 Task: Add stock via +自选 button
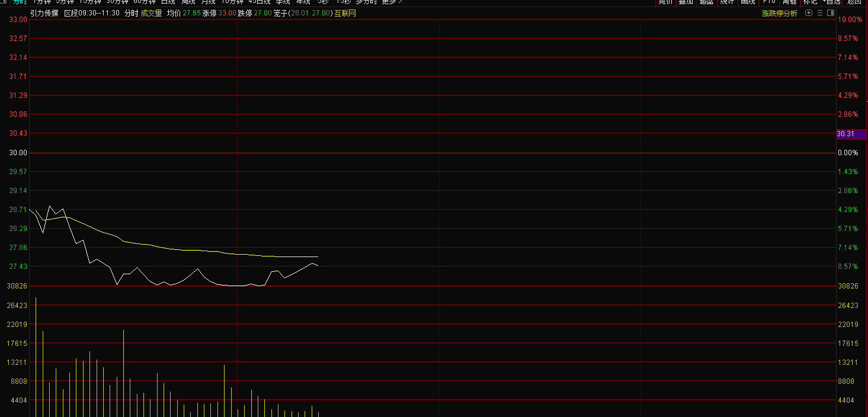[x=831, y=2]
